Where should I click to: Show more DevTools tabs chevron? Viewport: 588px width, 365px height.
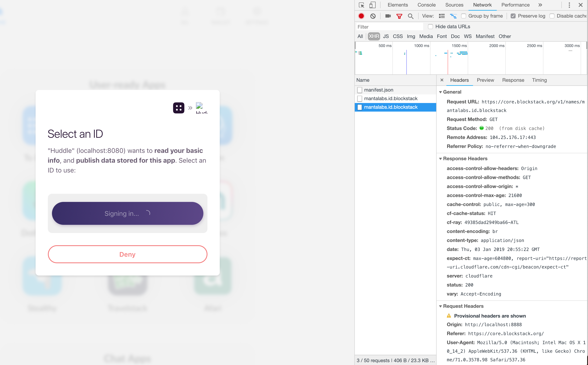(540, 5)
